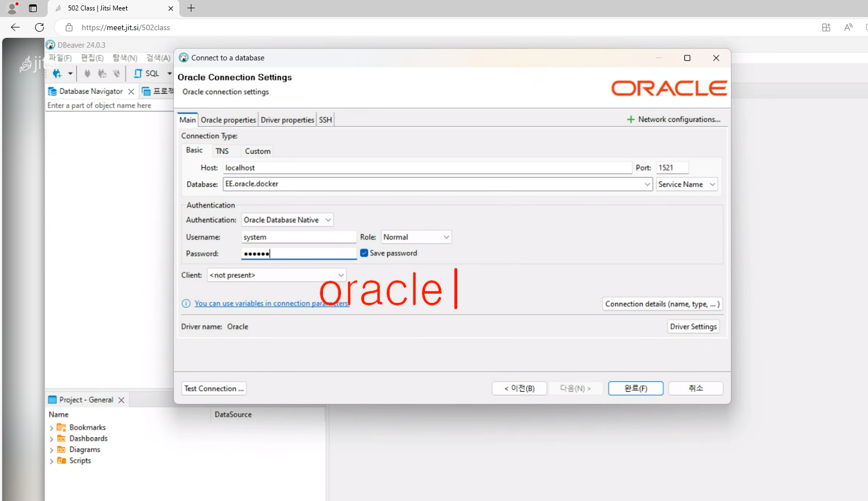Click the Host field containing localhost

[x=428, y=168]
